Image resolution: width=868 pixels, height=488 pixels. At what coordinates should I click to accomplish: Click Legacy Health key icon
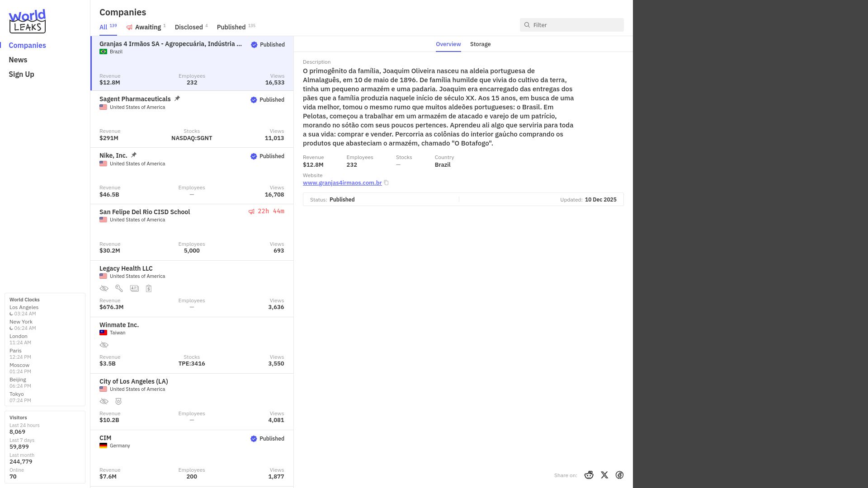click(119, 288)
